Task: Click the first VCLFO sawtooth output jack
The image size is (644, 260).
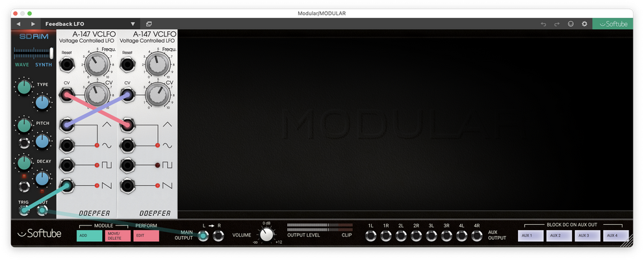Action: point(66,186)
